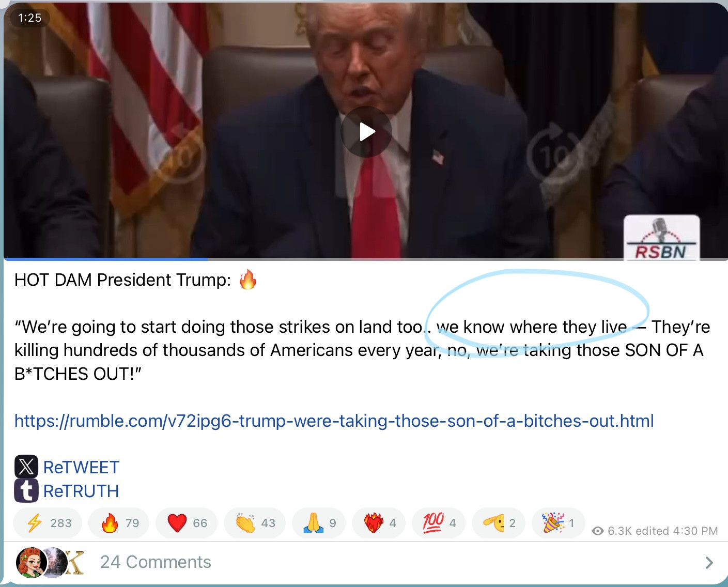Image resolution: width=728 pixels, height=587 pixels.
Task: Open the rumble.com video link
Action: (x=334, y=421)
